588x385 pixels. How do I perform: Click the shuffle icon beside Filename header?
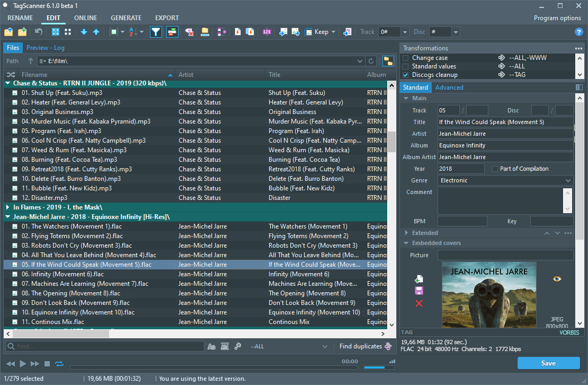11,75
